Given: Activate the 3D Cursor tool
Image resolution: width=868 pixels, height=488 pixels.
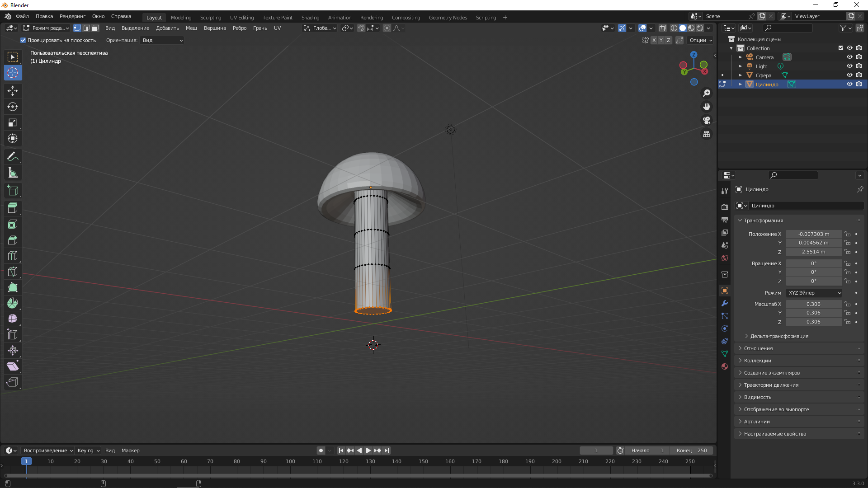Looking at the screenshot, I should point(13,73).
